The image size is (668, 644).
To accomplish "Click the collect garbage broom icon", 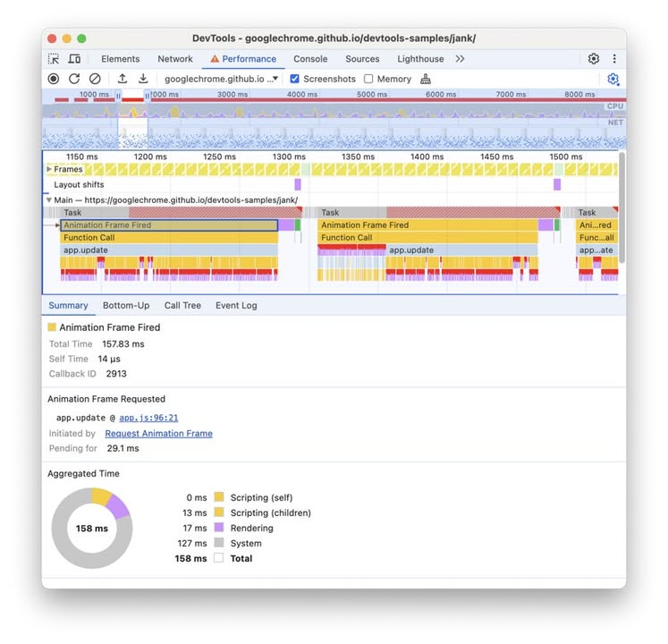I will (x=426, y=79).
